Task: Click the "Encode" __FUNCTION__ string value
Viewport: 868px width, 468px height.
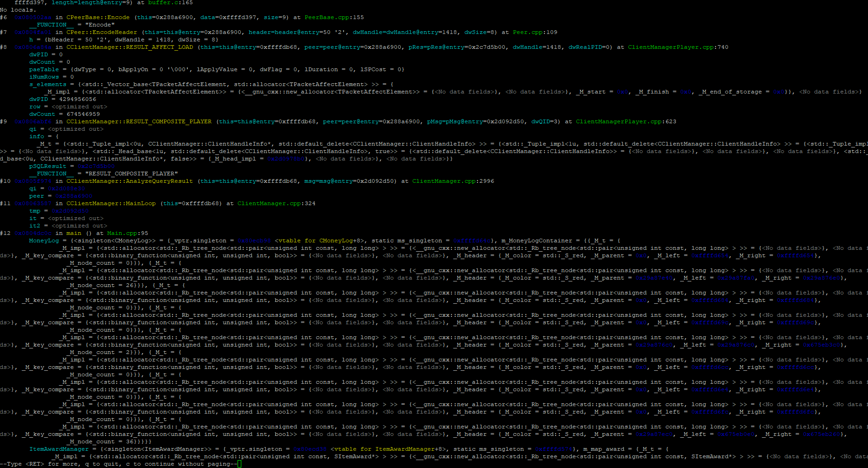Action: coord(99,25)
